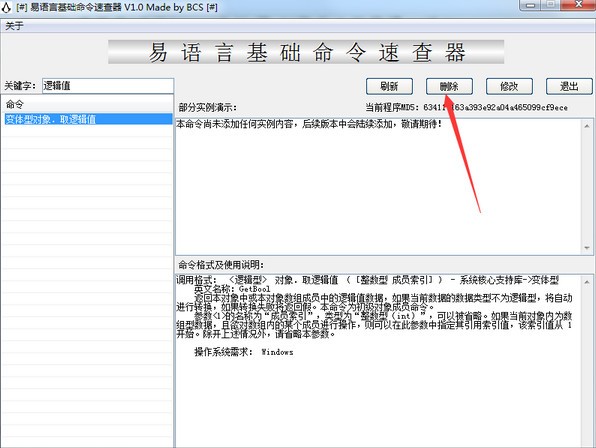This screenshot has width=596, height=448.
Task: Click the 刷新 button
Action: (389, 86)
